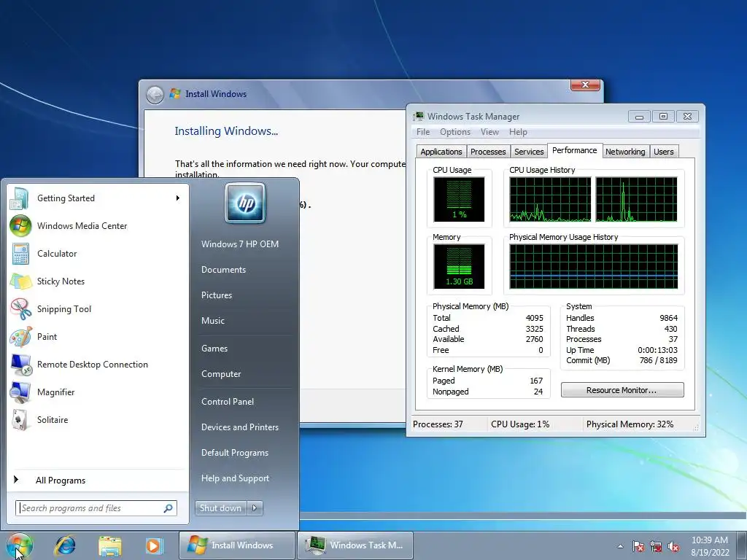Click the HP user account picture

pos(245,203)
